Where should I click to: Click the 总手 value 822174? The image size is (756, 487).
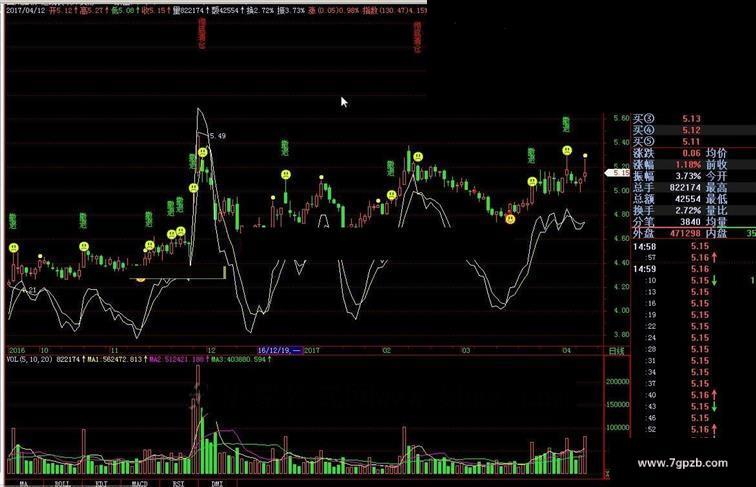pyautogui.click(x=685, y=188)
